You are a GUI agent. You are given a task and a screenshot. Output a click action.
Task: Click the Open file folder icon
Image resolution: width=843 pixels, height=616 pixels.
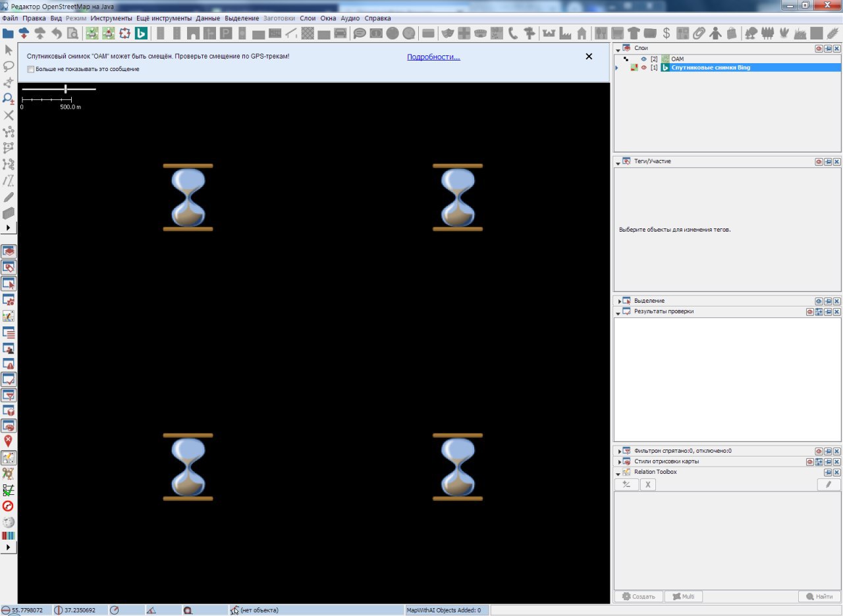[x=8, y=33]
